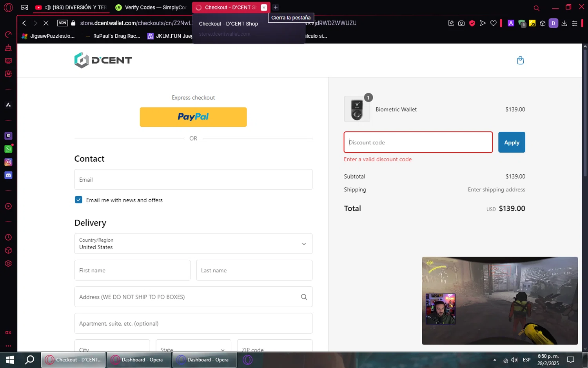Image resolution: width=588 pixels, height=368 pixels.
Task: Focus the Last name field
Action: tap(254, 270)
